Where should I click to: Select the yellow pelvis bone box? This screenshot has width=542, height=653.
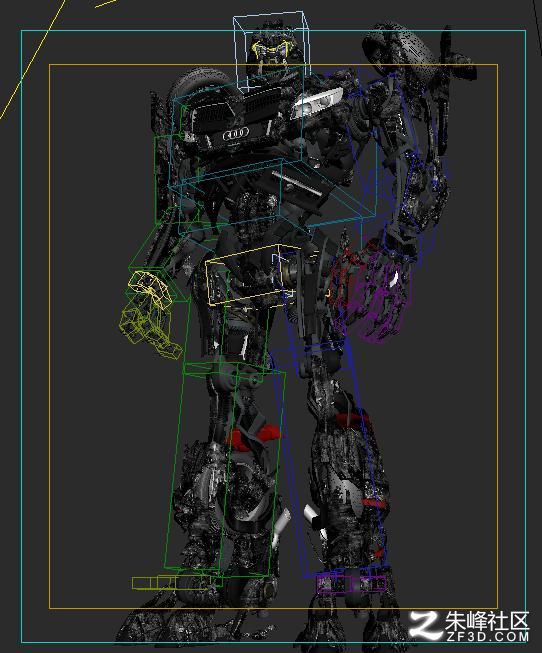(x=250, y=275)
